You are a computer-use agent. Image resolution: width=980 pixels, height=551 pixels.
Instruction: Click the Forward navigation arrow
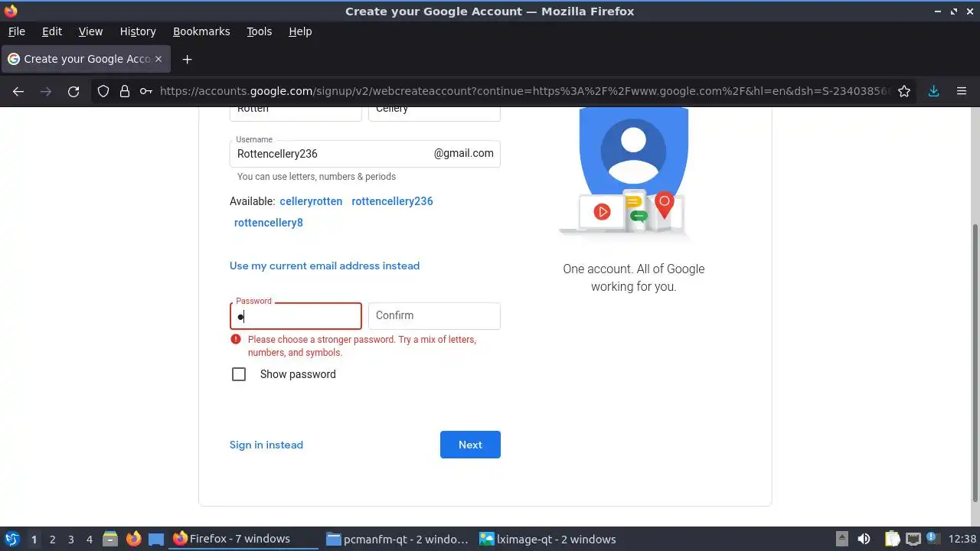tap(46, 91)
